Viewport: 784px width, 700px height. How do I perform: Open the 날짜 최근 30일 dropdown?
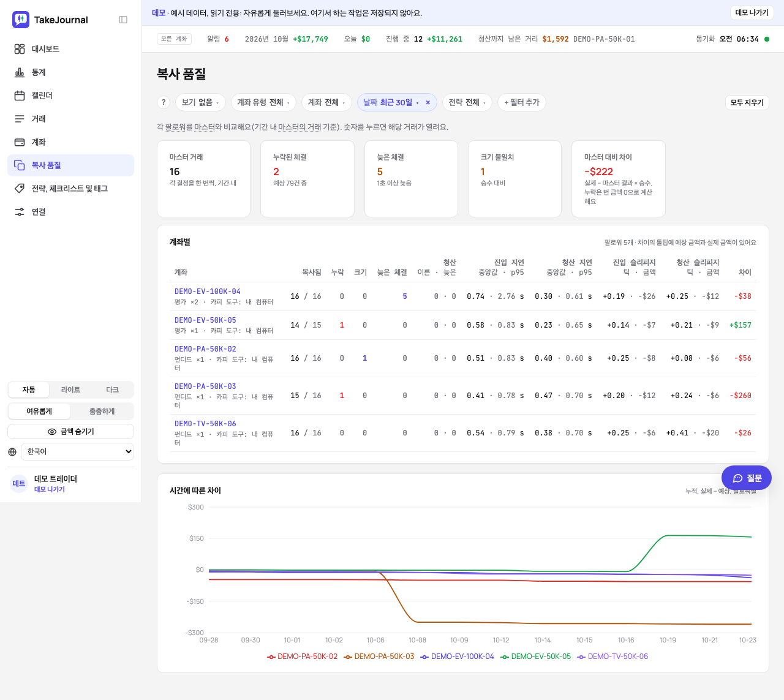(391, 102)
